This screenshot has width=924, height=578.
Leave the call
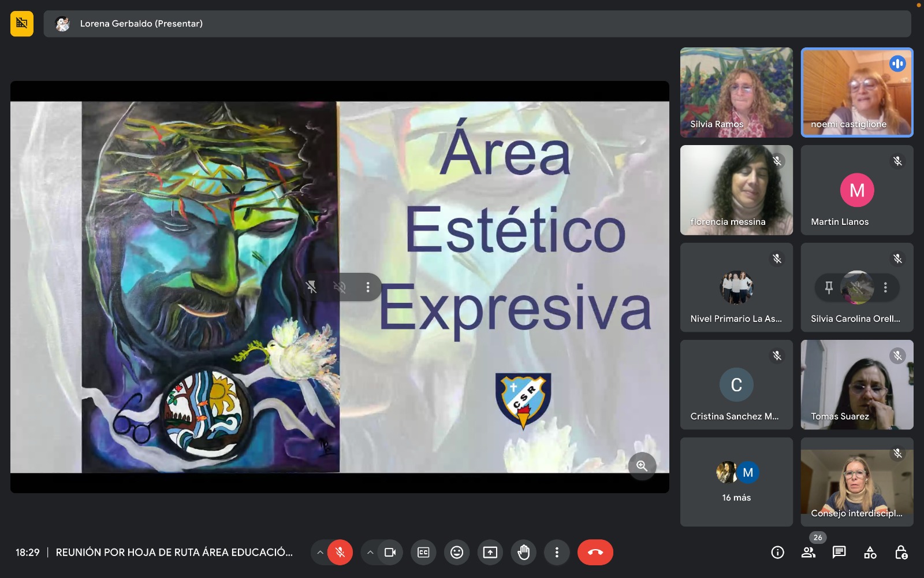point(595,553)
